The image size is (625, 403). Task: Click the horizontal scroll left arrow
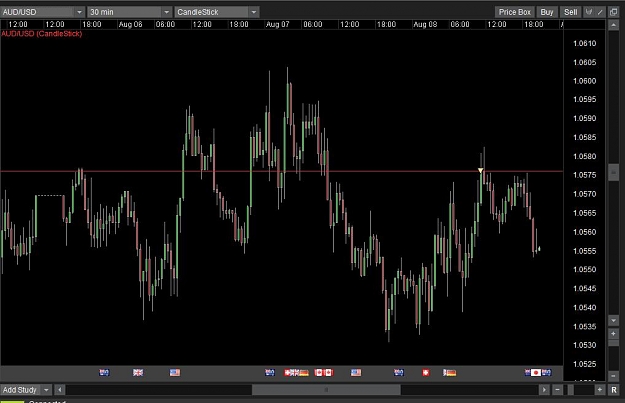[60, 389]
